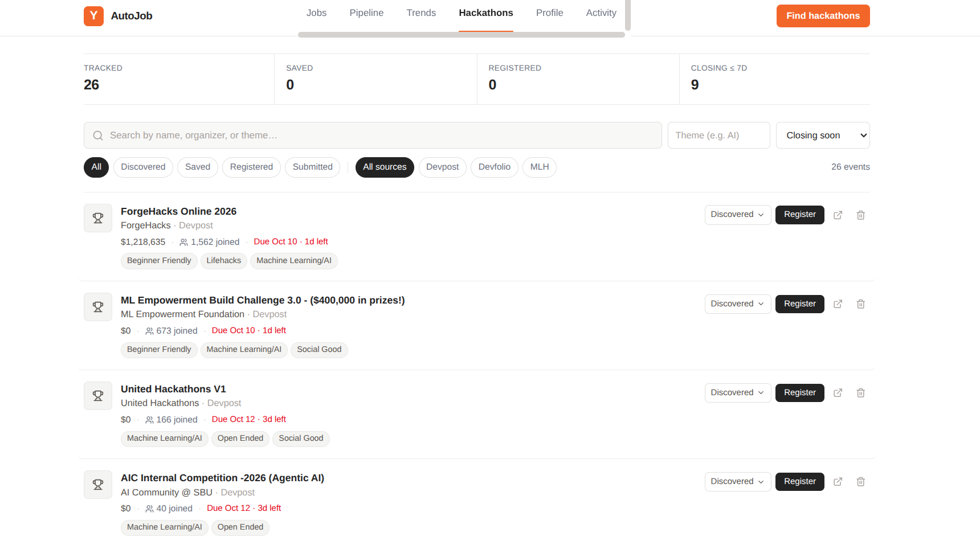Show only Saved hackathons
Screen dimensions: 980x537
pyautogui.click(x=198, y=167)
